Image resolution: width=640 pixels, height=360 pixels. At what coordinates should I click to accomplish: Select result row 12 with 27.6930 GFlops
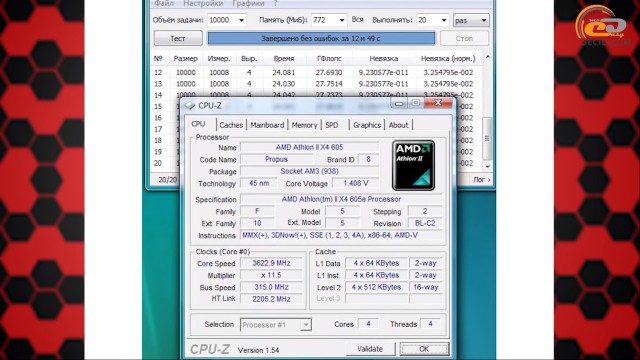(x=316, y=72)
